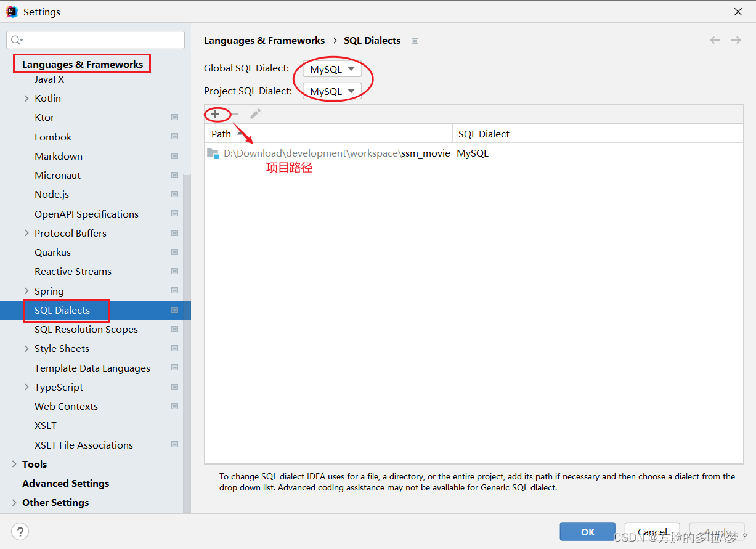Click the add path plus icon
Screen dimensions: 756x549
[215, 114]
